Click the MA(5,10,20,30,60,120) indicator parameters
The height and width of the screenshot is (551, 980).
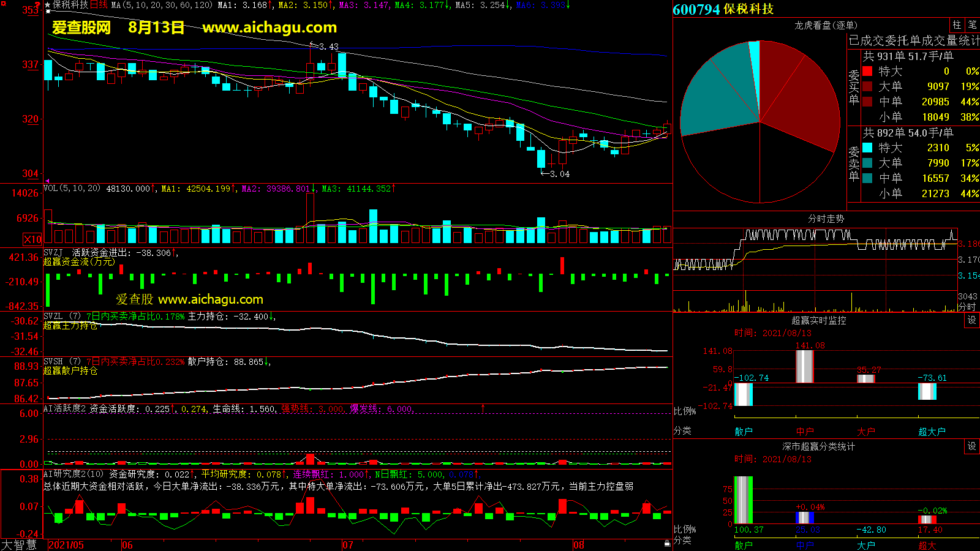tap(162, 5)
